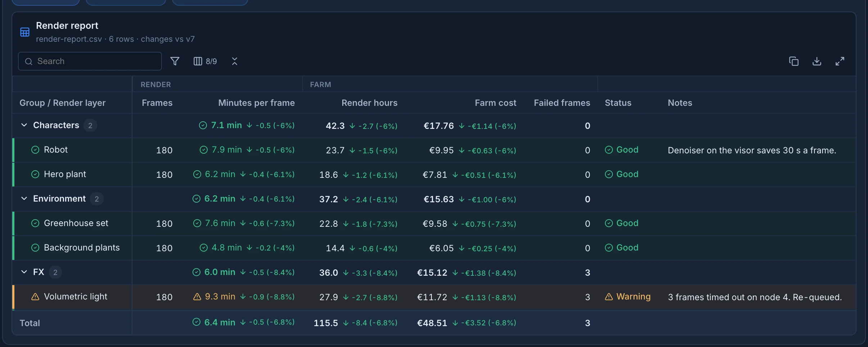The height and width of the screenshot is (347, 868).
Task: Collapse the Characters group
Action: [24, 125]
